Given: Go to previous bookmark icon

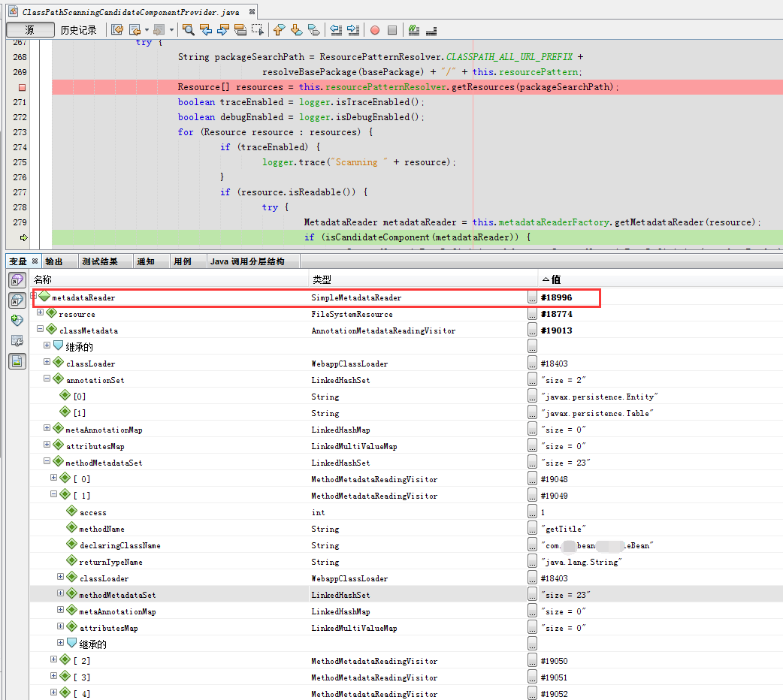Looking at the screenshot, I should click(279, 30).
